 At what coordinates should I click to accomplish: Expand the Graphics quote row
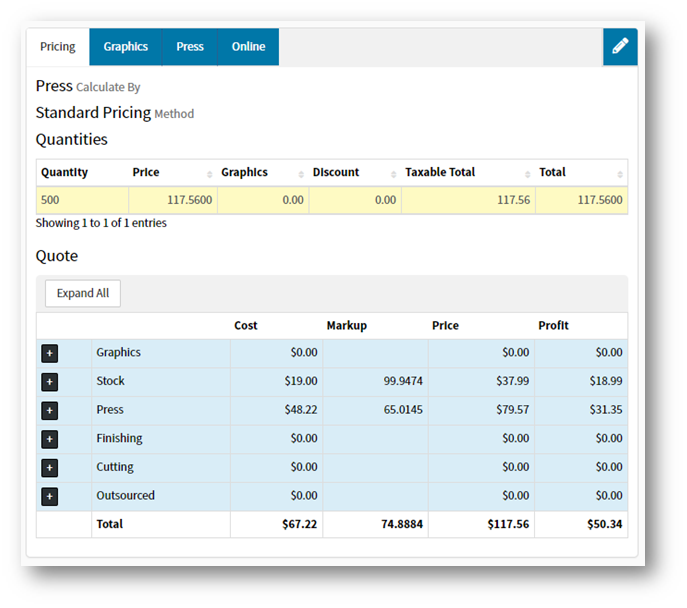coord(50,353)
